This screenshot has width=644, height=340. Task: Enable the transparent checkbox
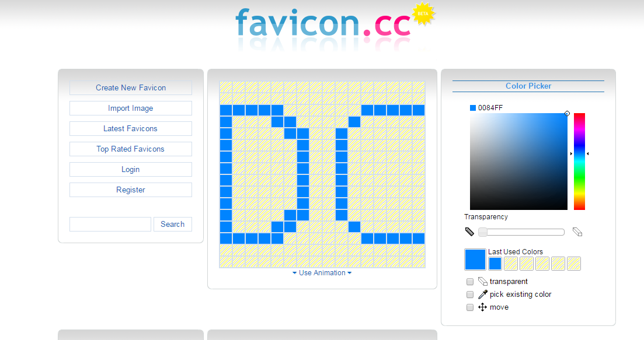pyautogui.click(x=470, y=282)
